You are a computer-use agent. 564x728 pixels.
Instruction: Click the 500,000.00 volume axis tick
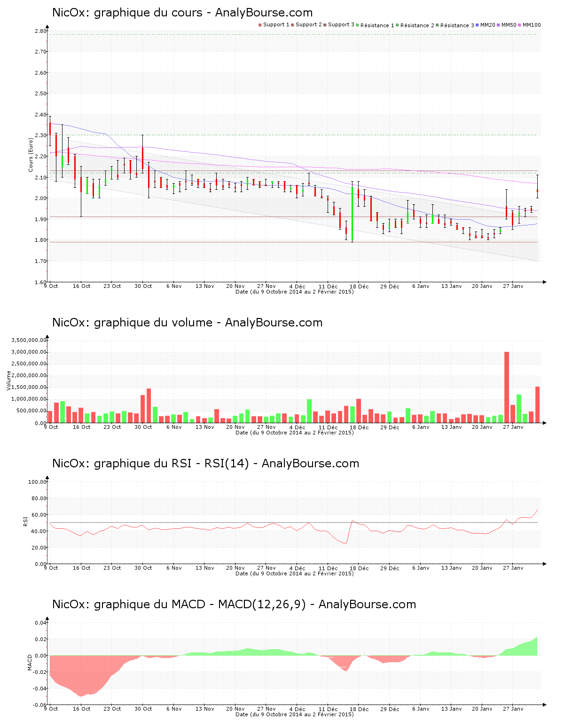[31, 411]
